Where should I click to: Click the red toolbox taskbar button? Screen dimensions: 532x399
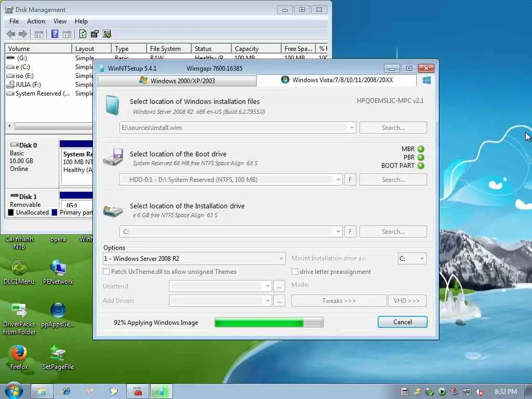point(137,392)
